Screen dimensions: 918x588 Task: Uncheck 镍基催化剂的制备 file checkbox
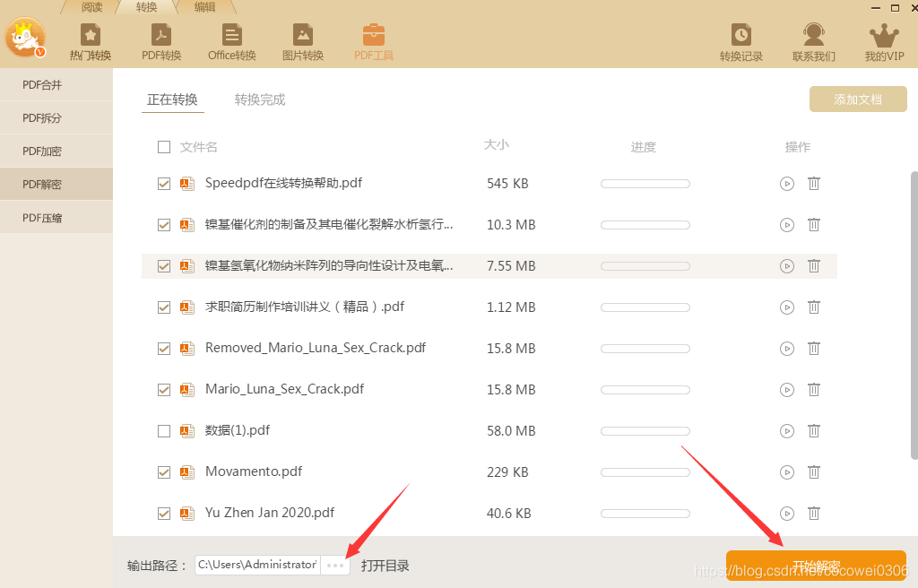coord(164,225)
